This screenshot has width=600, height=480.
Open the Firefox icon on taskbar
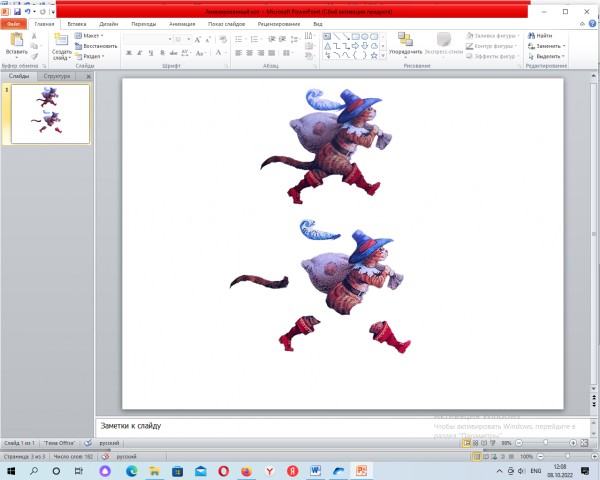pyautogui.click(x=246, y=471)
